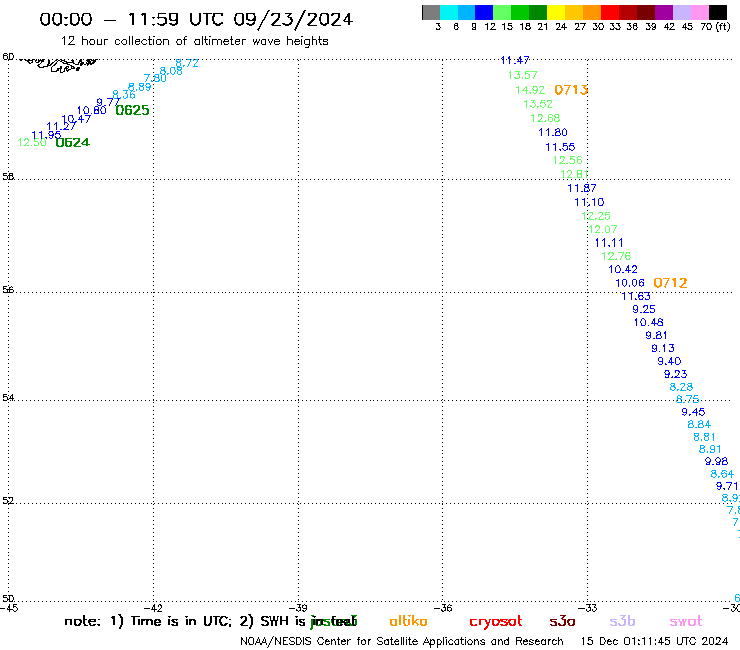Click the wave height value '8.91'
740x650 pixels.
pos(710,449)
